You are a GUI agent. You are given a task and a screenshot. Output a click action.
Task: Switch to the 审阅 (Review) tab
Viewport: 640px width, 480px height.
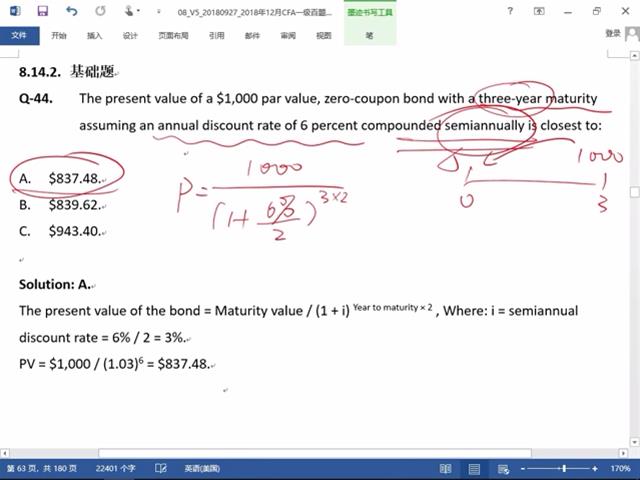pyautogui.click(x=288, y=36)
